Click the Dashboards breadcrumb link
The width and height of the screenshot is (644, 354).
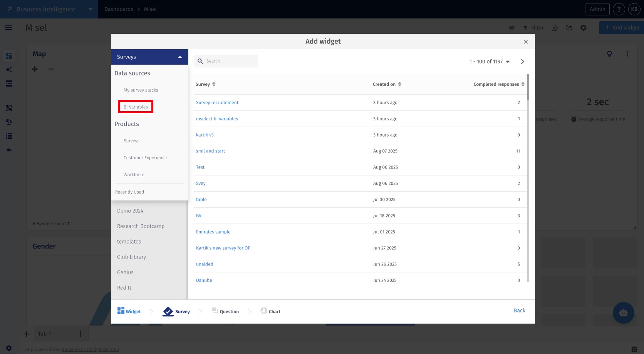pyautogui.click(x=119, y=9)
